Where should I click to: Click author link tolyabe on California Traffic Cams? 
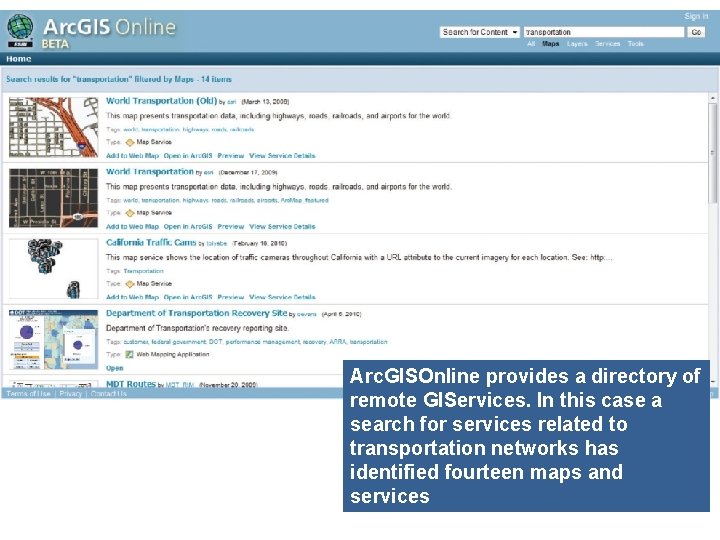[x=216, y=244]
